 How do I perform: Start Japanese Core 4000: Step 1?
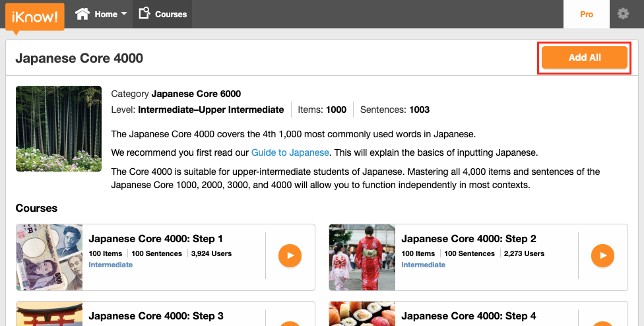(x=290, y=255)
